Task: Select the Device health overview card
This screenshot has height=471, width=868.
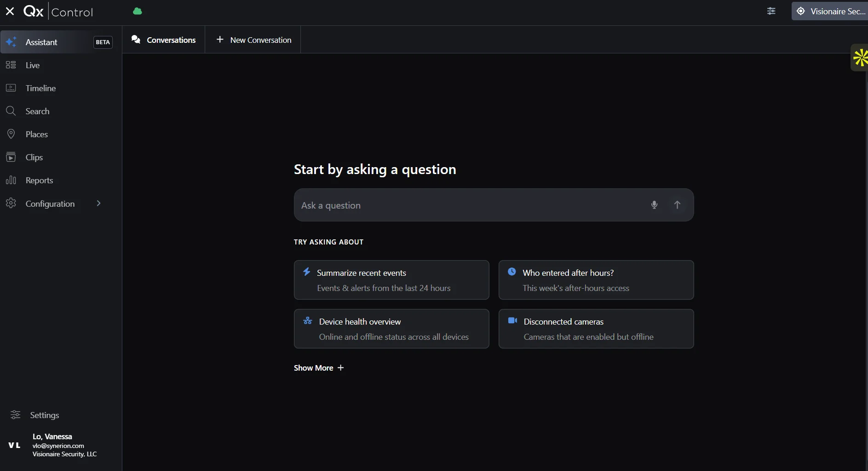Action: tap(391, 329)
